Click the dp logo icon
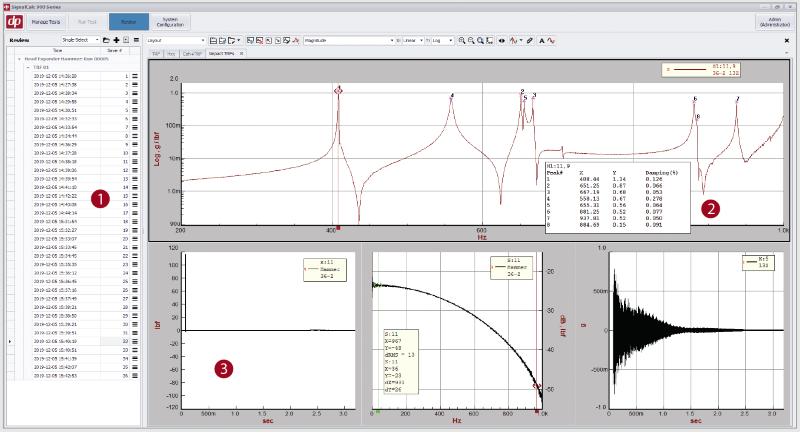 pos(13,20)
